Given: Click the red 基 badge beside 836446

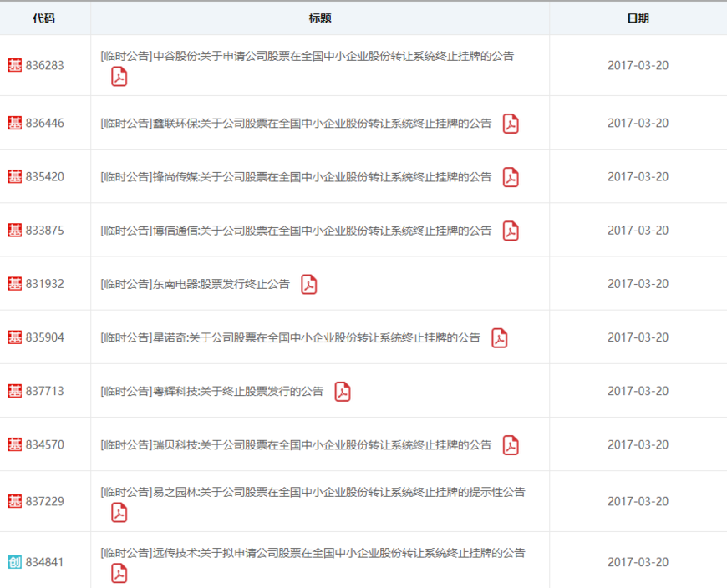Looking at the screenshot, I should pyautogui.click(x=15, y=123).
